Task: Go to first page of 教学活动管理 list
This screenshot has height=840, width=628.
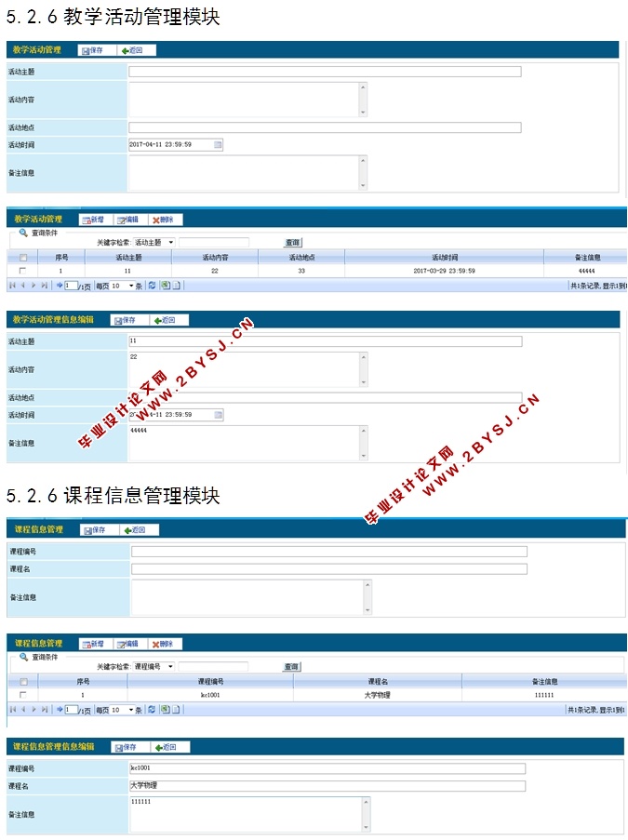Action: tap(12, 286)
